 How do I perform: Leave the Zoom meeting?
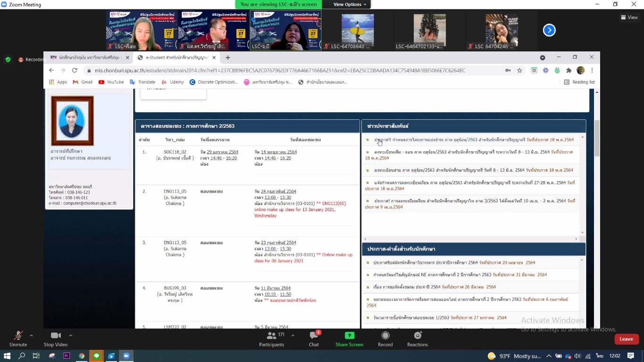tap(627, 339)
